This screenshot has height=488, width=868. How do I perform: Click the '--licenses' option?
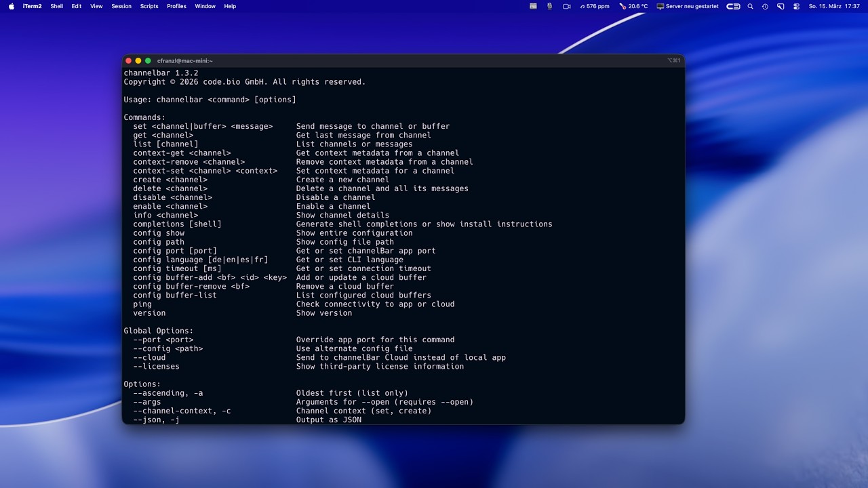pos(156,366)
